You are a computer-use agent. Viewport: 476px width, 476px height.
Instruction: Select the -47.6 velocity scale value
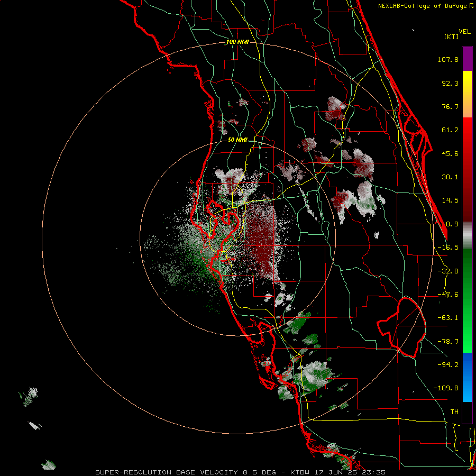(448, 295)
